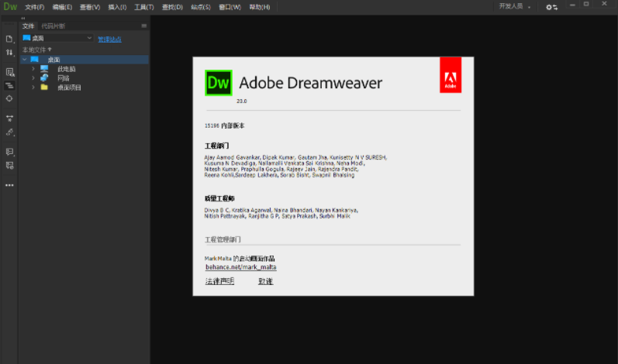
Task: Click the 管理站点 link
Action: [x=109, y=39]
